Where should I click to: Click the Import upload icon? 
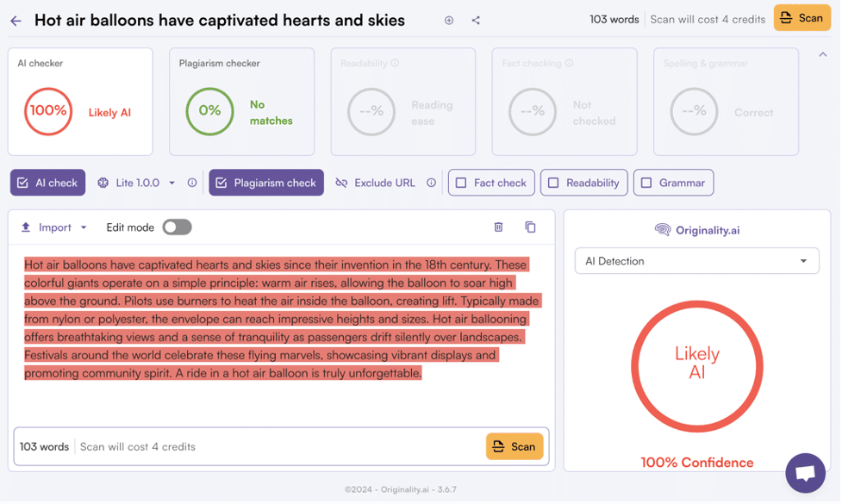26,227
